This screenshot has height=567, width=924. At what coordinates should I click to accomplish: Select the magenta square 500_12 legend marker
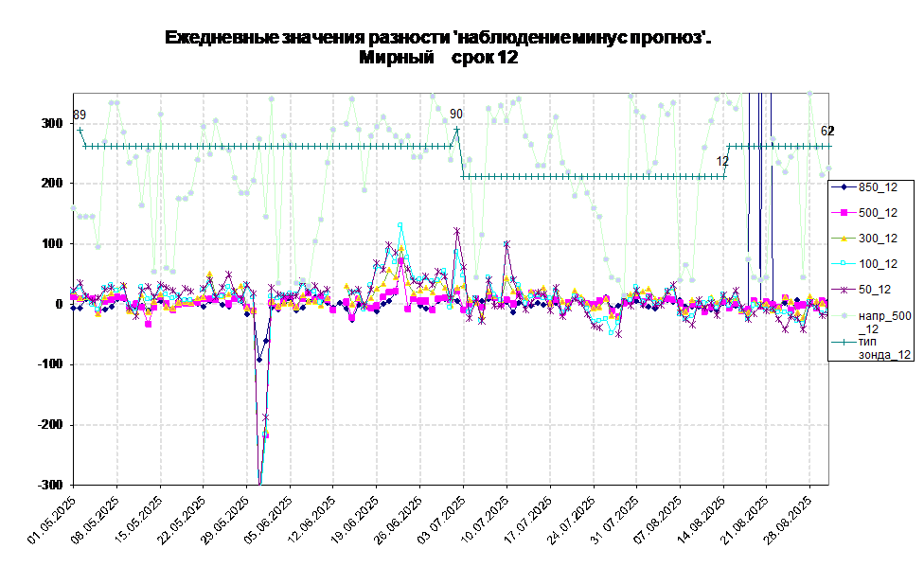tap(843, 213)
